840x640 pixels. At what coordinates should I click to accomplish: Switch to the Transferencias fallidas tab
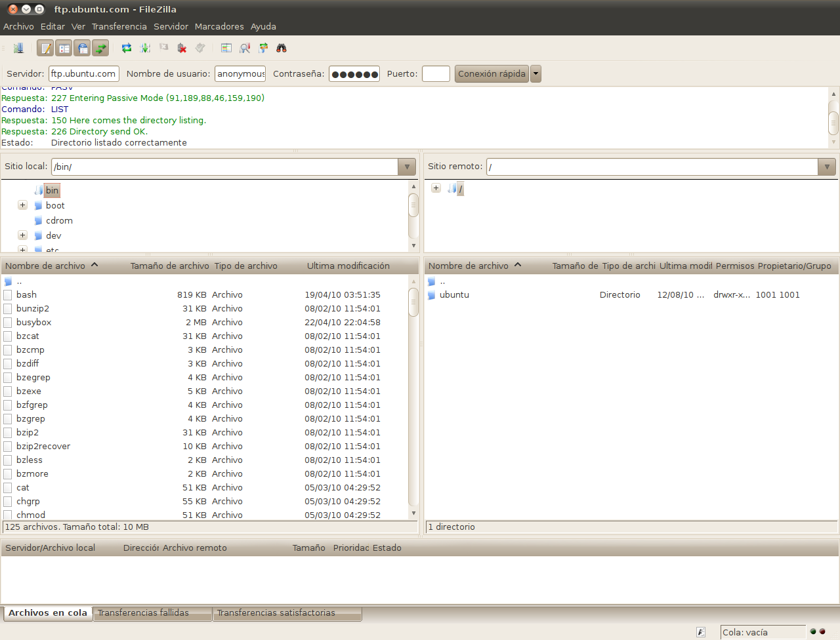pos(143,613)
